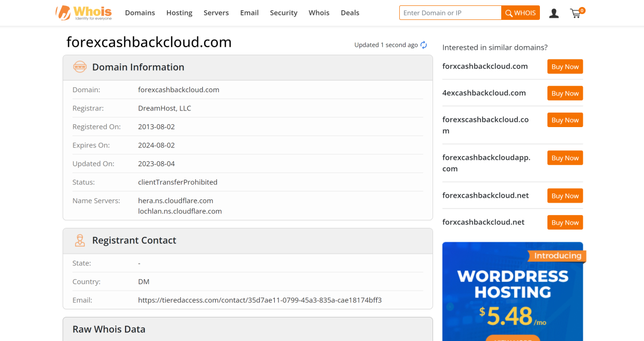Screen dimensions: 644x341
Task: Open the tieredaccess.com contact email link
Action: (260, 300)
